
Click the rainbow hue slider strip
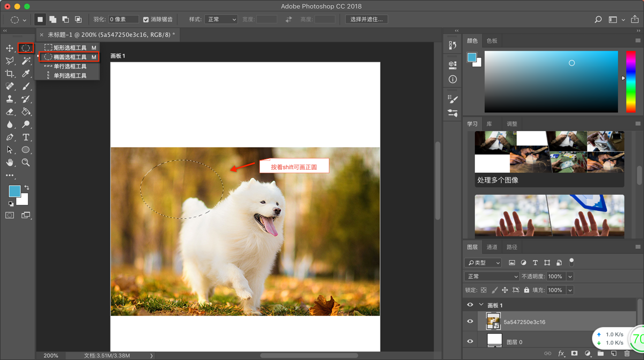(631, 81)
